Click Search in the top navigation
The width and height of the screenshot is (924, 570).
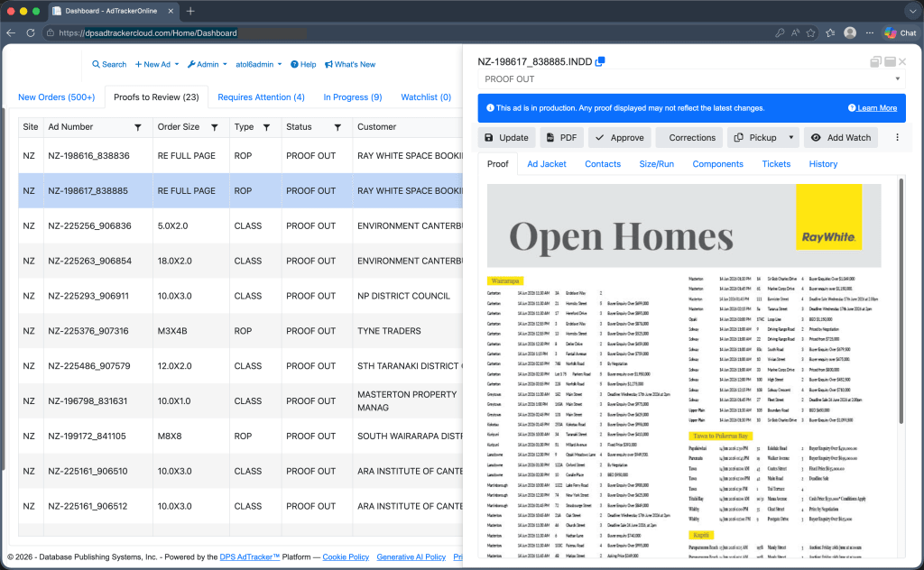coord(109,64)
